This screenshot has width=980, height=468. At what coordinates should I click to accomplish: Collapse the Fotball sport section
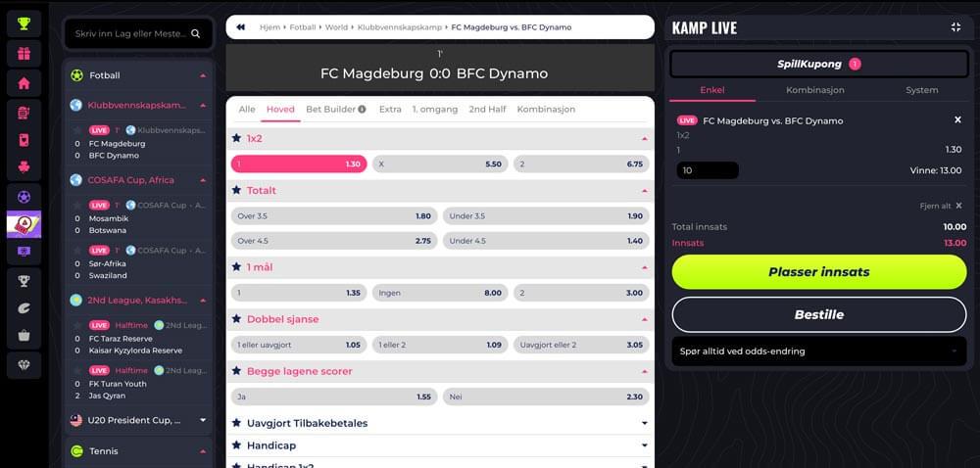pos(203,75)
